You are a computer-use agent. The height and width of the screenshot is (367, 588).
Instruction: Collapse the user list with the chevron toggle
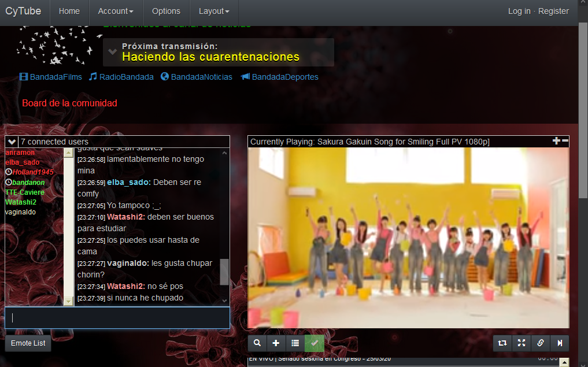12,142
